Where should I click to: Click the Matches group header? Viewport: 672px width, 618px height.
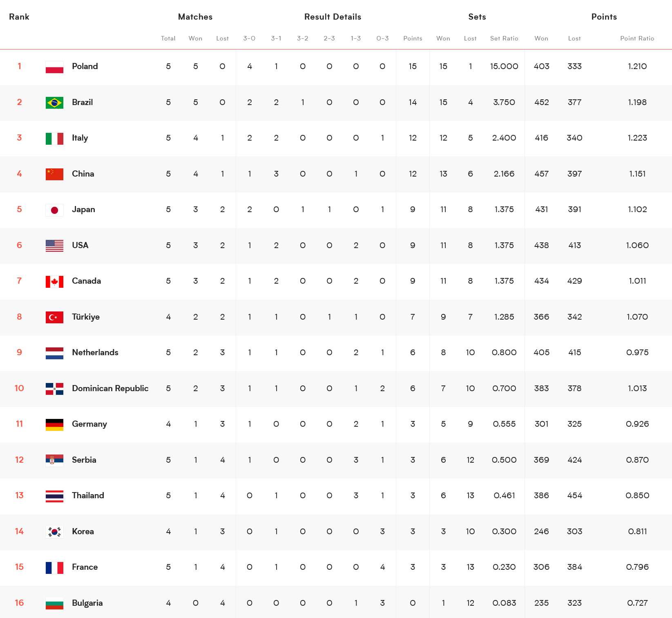tap(195, 17)
